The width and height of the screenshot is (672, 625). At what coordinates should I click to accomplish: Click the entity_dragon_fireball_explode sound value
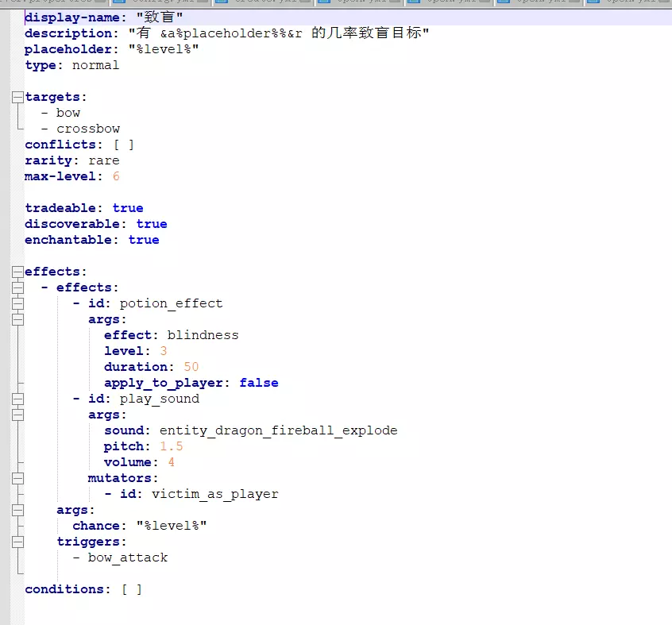click(279, 430)
